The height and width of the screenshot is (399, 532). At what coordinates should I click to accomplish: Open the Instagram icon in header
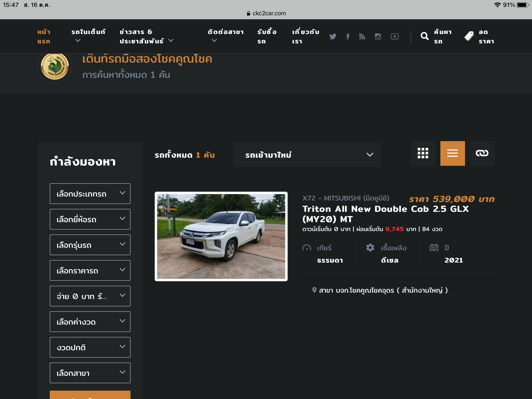(378, 36)
